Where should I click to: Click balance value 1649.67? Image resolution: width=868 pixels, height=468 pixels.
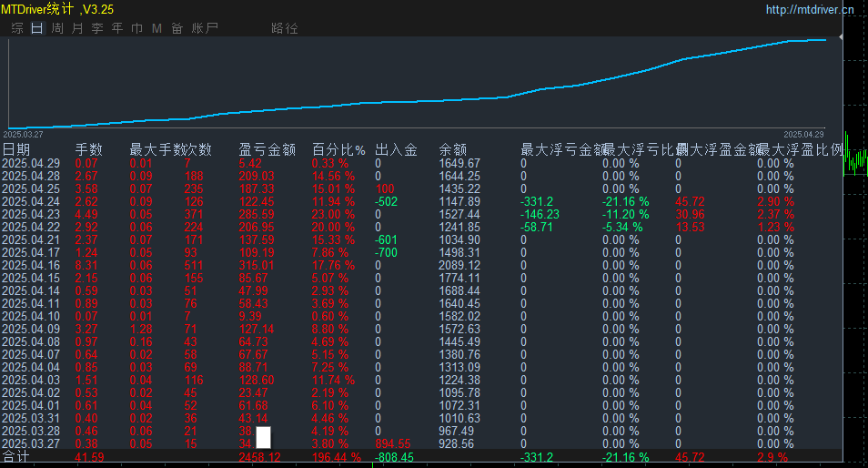tap(459, 163)
